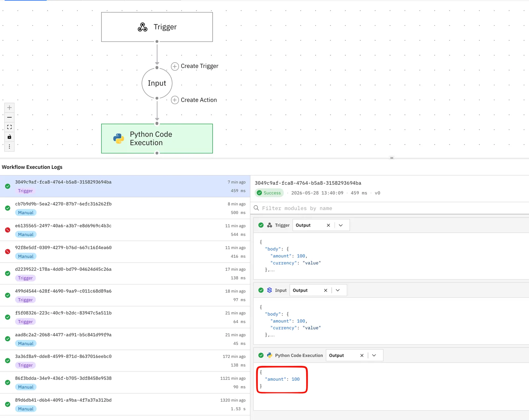This screenshot has width=529, height=420.
Task: Click the Manual tag on cb7b9d9b execution
Action: (x=26, y=213)
